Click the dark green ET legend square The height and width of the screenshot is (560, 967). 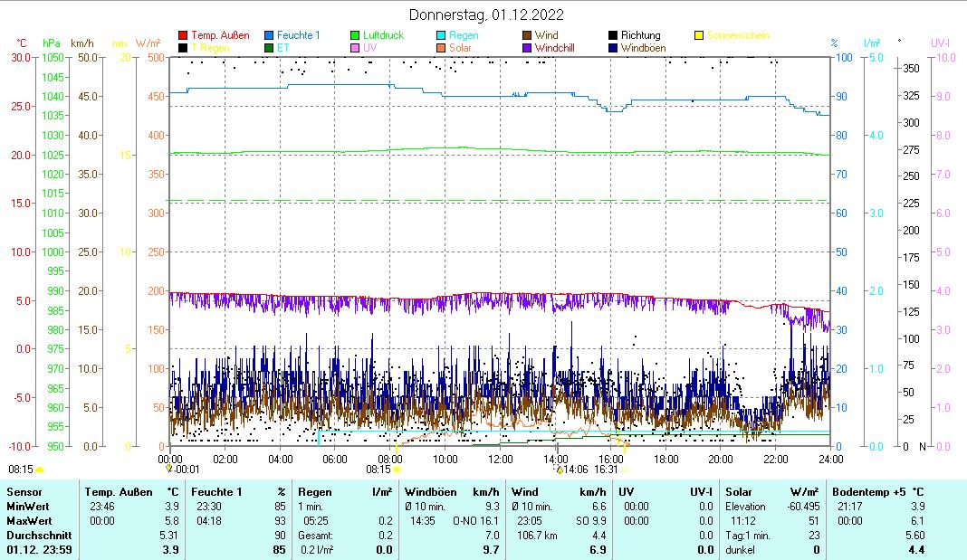pos(269,47)
